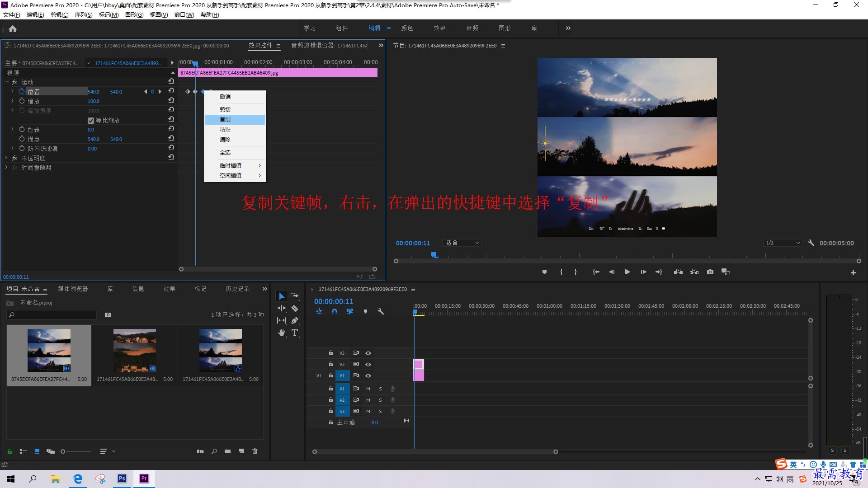Viewport: 868px width, 488px height.
Task: Toggle snap in timeline
Action: 334,311
